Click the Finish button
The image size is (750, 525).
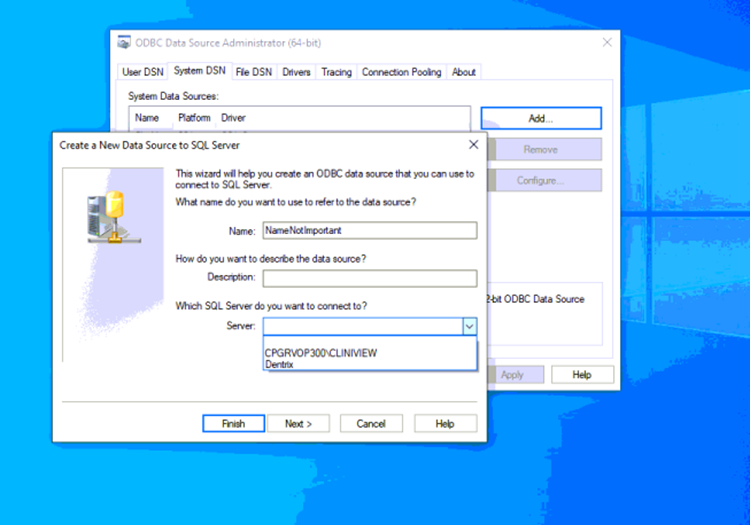point(233,424)
